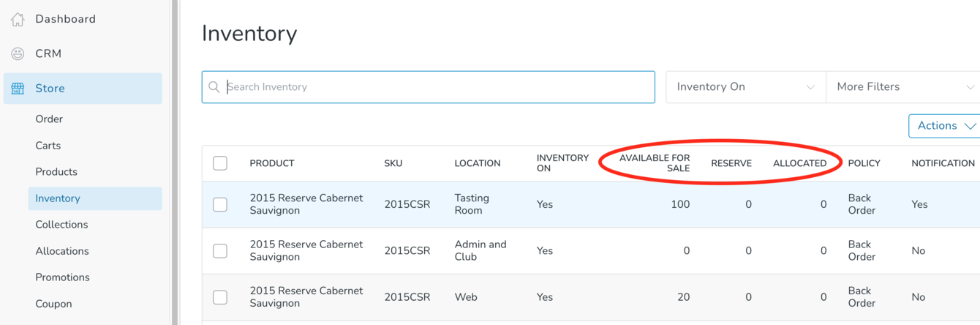
Task: Click the ALLOCATED column header
Action: 800,163
